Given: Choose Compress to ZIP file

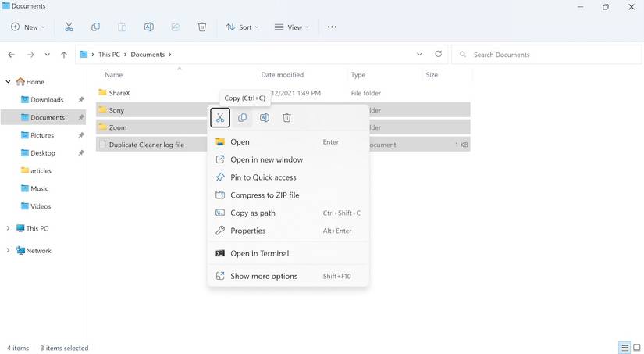Looking at the screenshot, I should pyautogui.click(x=265, y=195).
